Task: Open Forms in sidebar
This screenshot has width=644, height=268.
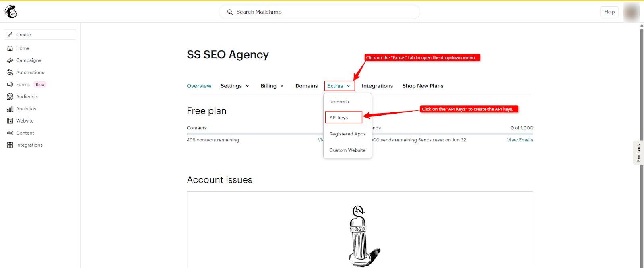Action: click(23, 85)
